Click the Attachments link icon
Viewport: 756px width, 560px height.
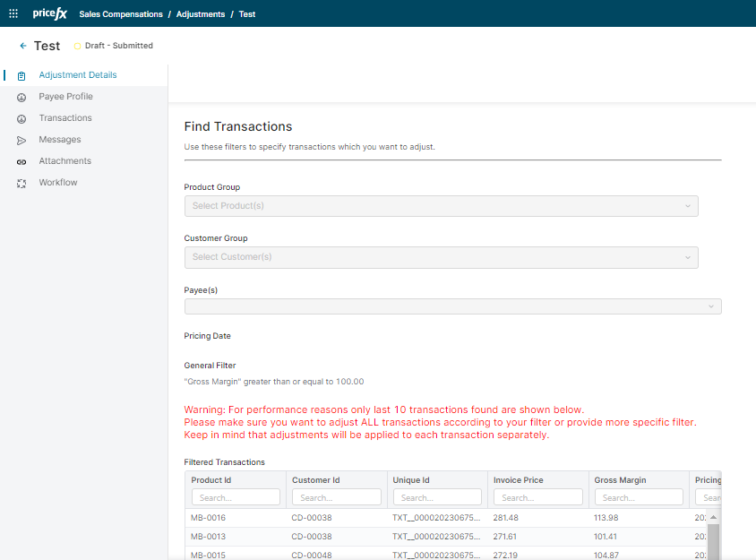[21, 162]
